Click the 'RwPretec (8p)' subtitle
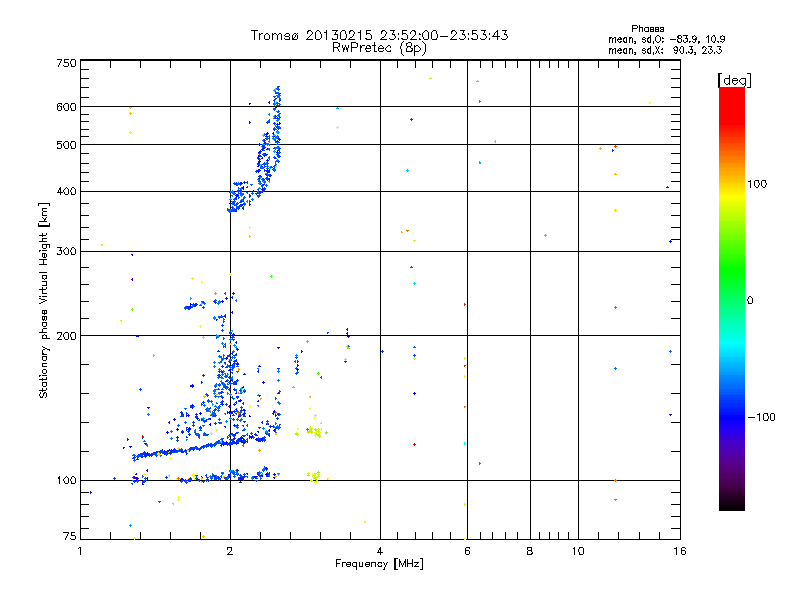The width and height of the screenshot is (800, 600). [x=379, y=48]
